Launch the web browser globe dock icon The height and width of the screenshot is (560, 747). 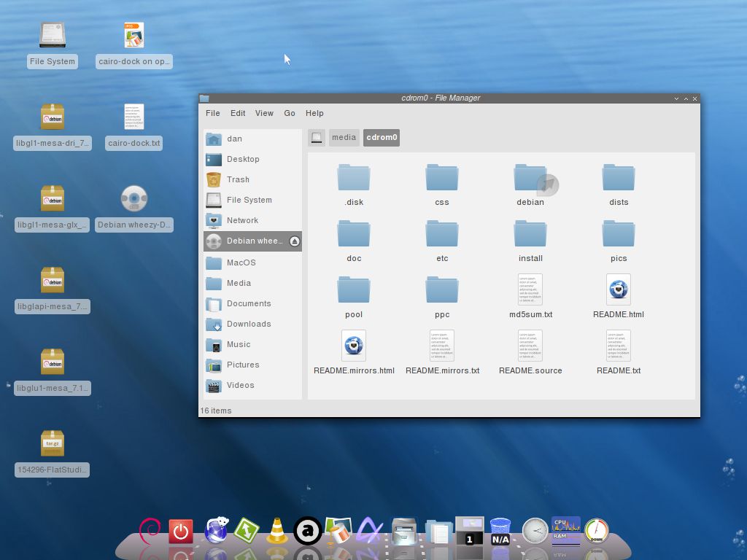[216, 530]
